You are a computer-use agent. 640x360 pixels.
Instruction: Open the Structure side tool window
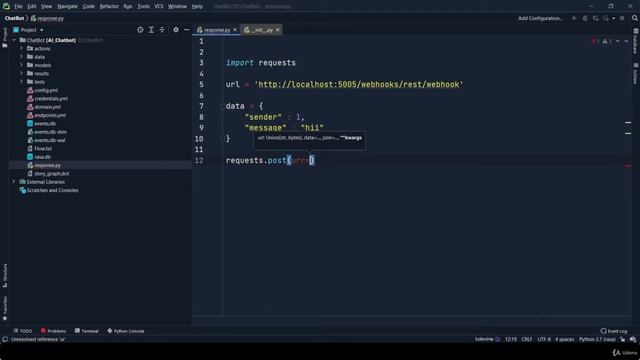5,276
